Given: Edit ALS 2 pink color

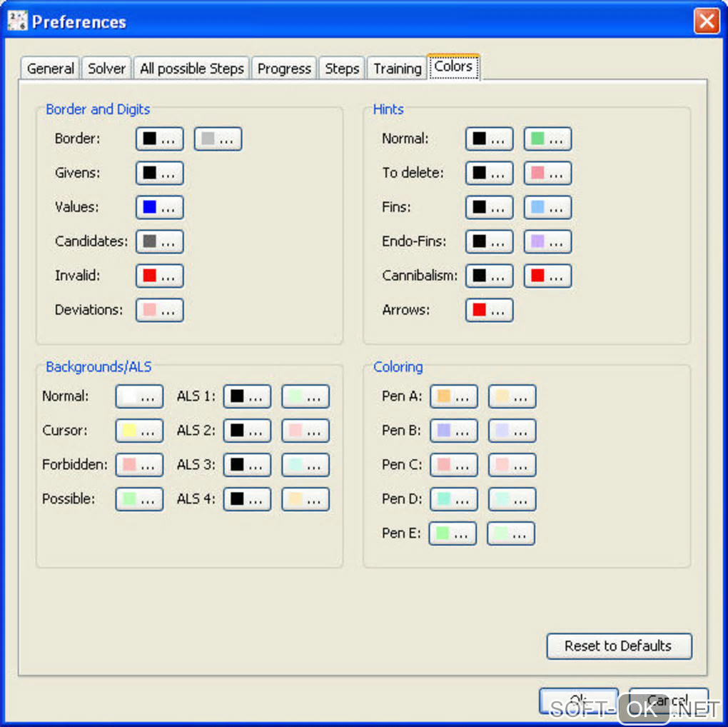Looking at the screenshot, I should point(305,431).
